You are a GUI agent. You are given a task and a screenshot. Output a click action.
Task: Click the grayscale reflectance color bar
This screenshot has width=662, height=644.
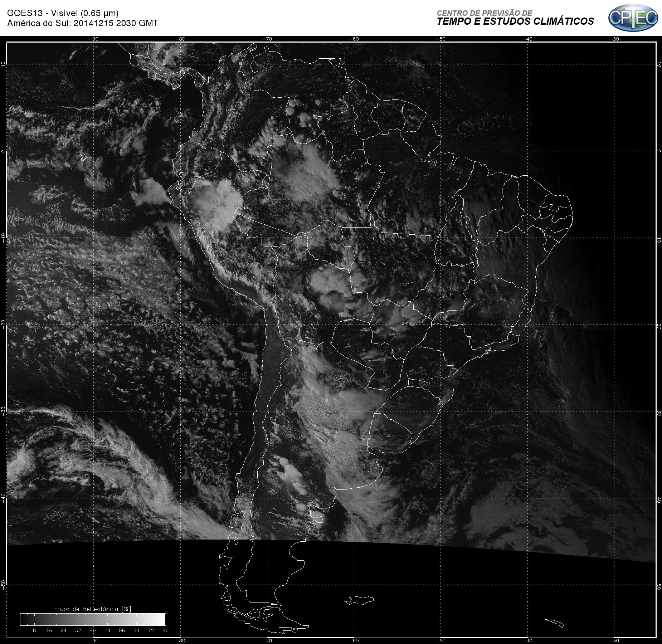(x=93, y=619)
